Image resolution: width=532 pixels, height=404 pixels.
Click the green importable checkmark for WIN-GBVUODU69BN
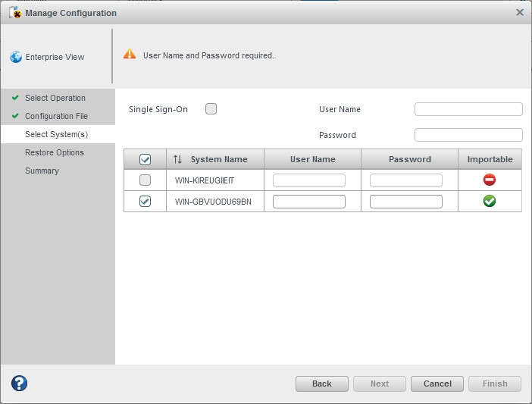point(490,201)
